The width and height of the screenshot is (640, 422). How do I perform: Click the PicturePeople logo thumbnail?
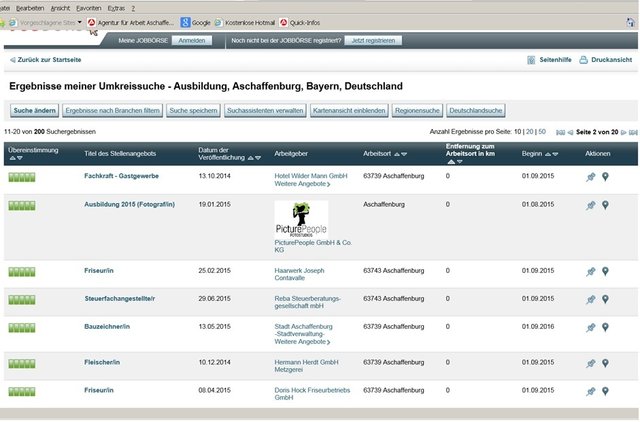301,220
